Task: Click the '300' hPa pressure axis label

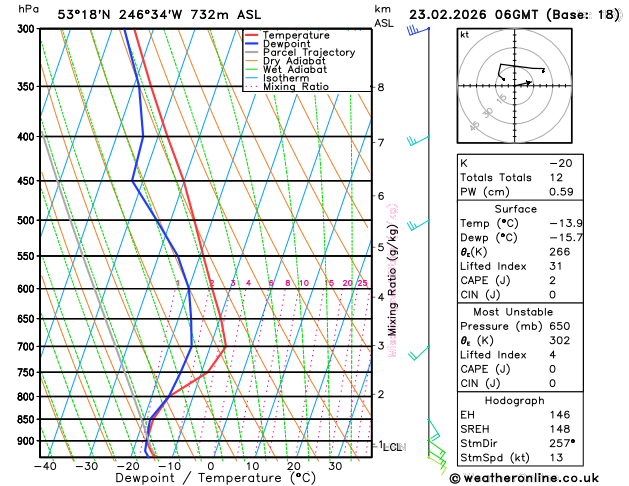Action: 26,29
